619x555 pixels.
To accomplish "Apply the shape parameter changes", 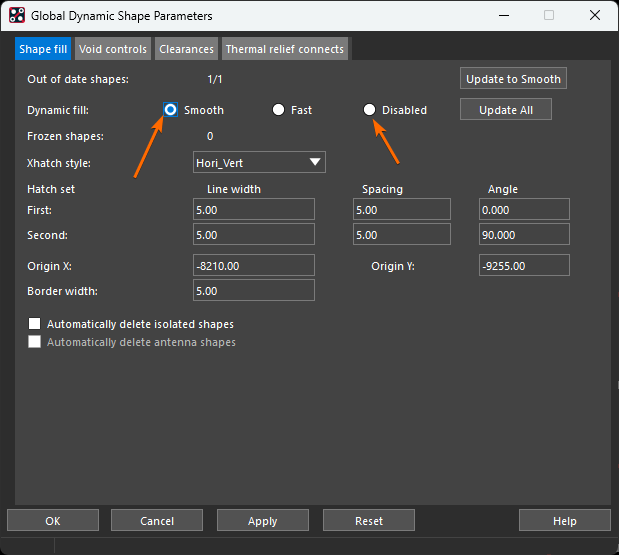I will click(x=262, y=521).
